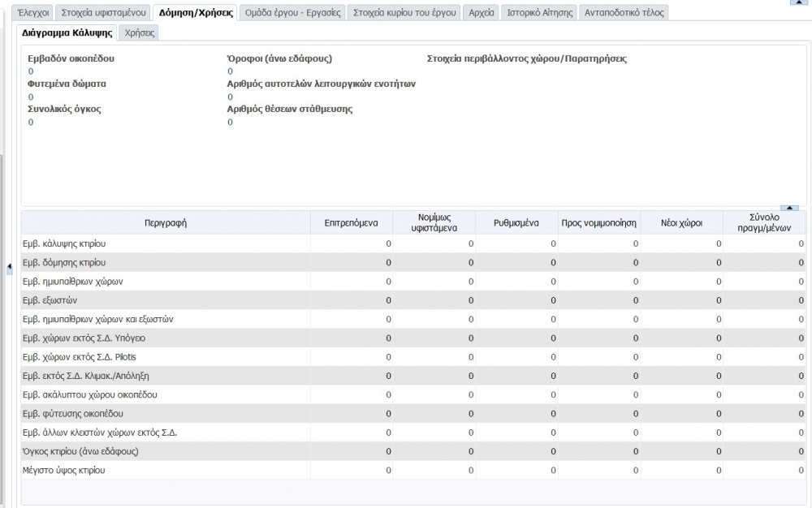Expand the left side panel arrow
The width and height of the screenshot is (812, 508).
pos(10,267)
